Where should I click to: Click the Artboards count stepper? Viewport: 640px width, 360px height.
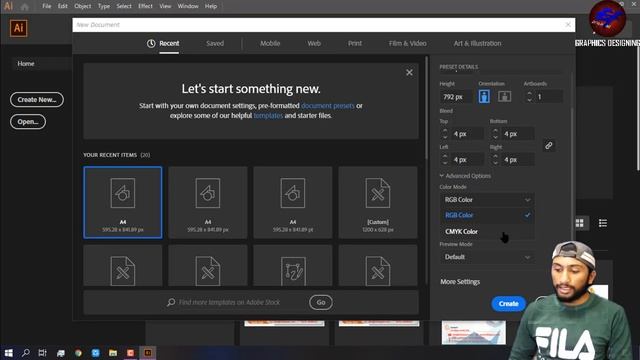point(529,97)
